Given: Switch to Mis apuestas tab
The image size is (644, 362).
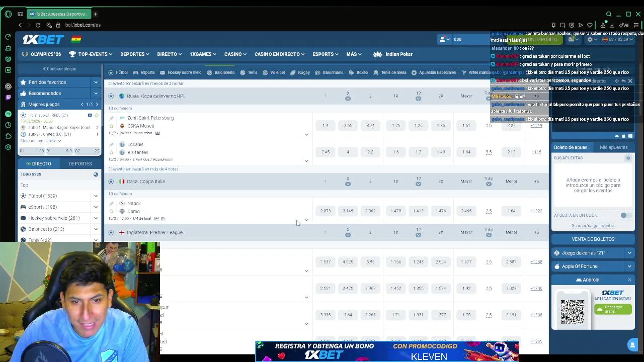Looking at the screenshot, I should coord(613,147).
